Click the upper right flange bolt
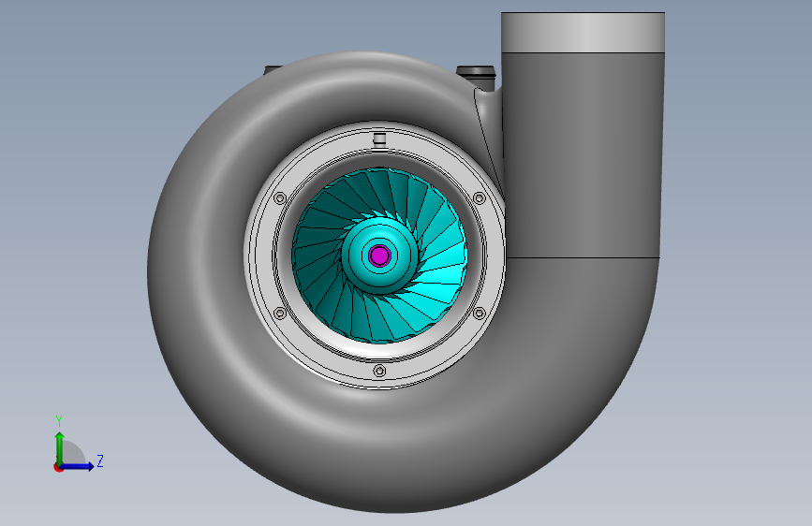812x526 pixels. point(479,198)
